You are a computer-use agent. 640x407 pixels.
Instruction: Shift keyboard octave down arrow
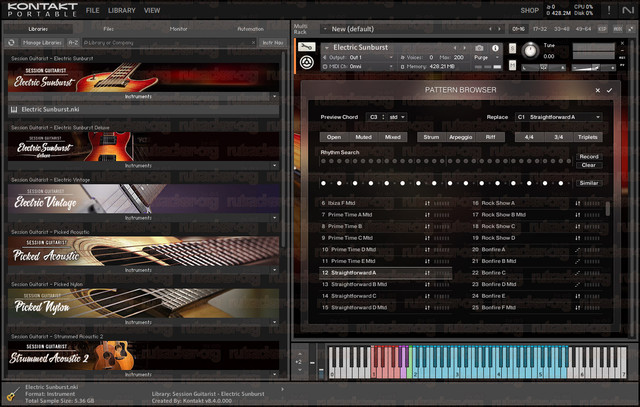point(300,370)
